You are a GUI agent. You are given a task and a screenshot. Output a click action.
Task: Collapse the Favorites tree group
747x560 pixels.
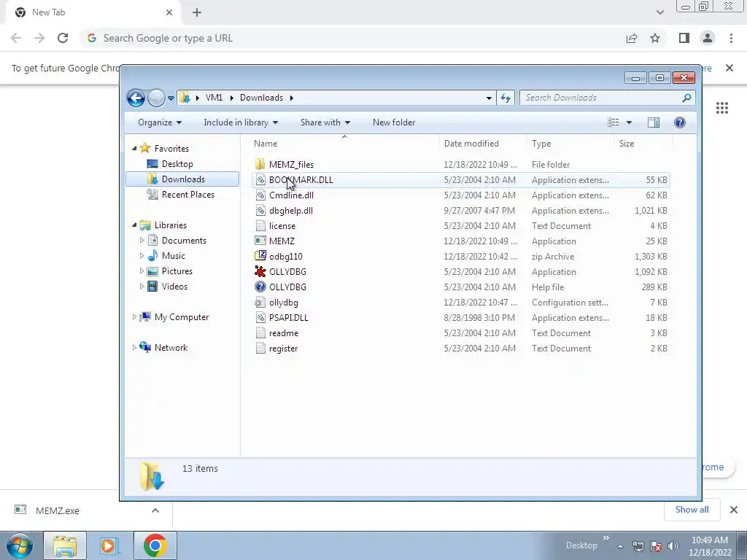click(134, 149)
